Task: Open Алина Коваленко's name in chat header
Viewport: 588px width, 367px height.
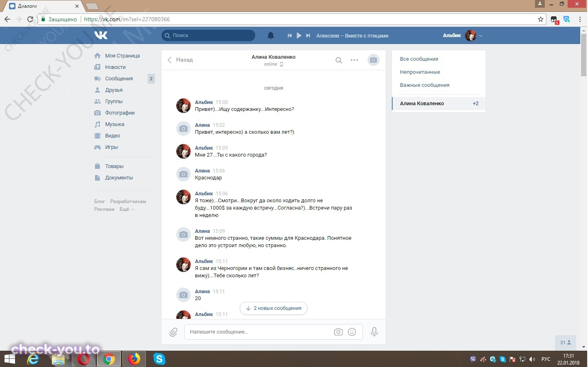Action: [x=274, y=57]
